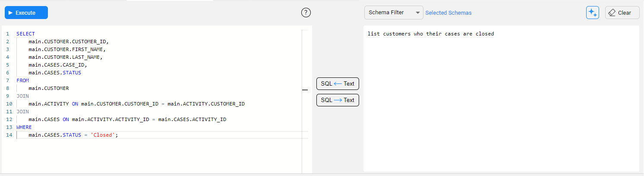Place cursor on the FROM keyword
This screenshot has width=644, height=176.
(x=22, y=80)
